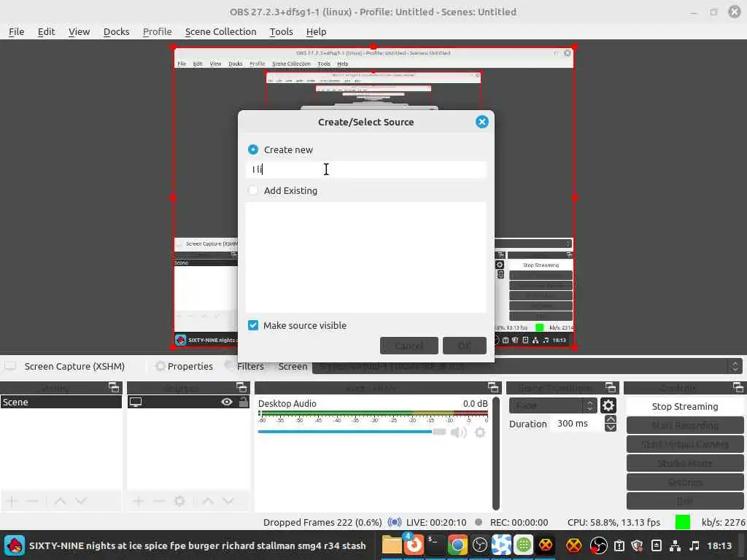Open Desktop Audio settings gear
Screen dimensions: 747x560
point(480,432)
